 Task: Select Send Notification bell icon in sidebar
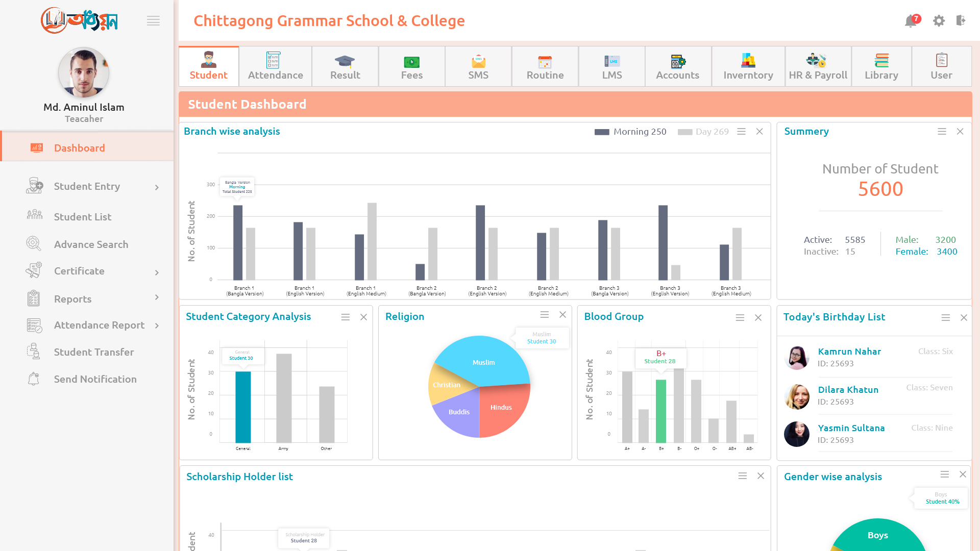pyautogui.click(x=34, y=379)
